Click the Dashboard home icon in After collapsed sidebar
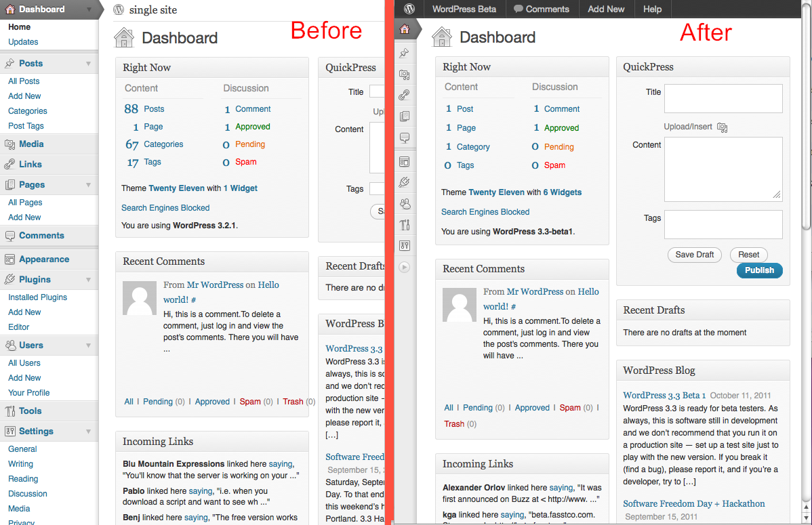Image resolution: width=812 pixels, height=525 pixels. 405,29
